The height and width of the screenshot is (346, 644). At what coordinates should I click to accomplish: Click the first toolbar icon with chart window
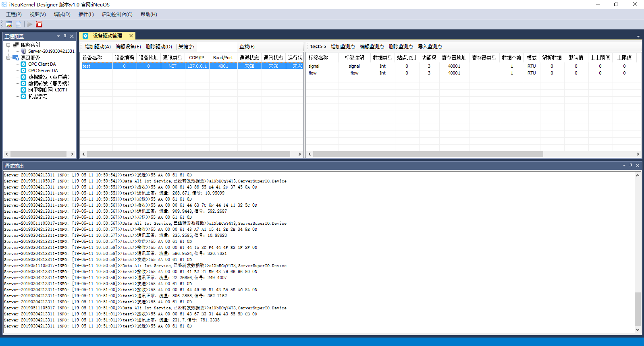tap(9, 24)
